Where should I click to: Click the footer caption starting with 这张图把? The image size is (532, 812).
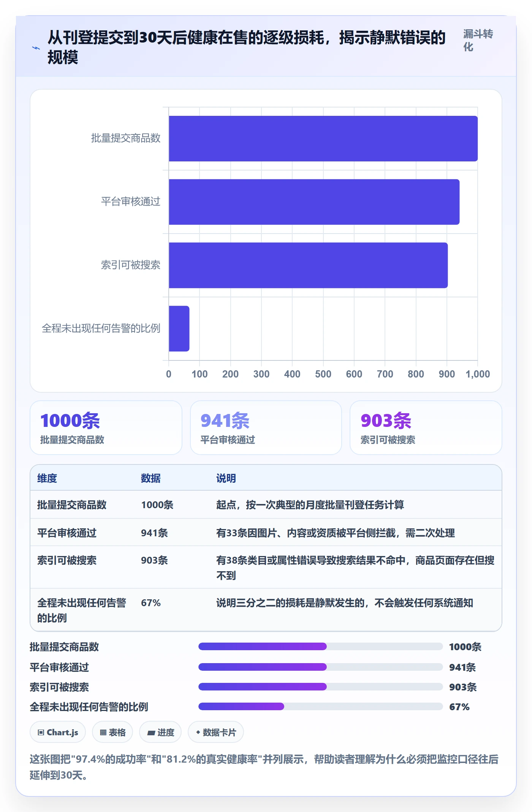pyautogui.click(x=264, y=767)
